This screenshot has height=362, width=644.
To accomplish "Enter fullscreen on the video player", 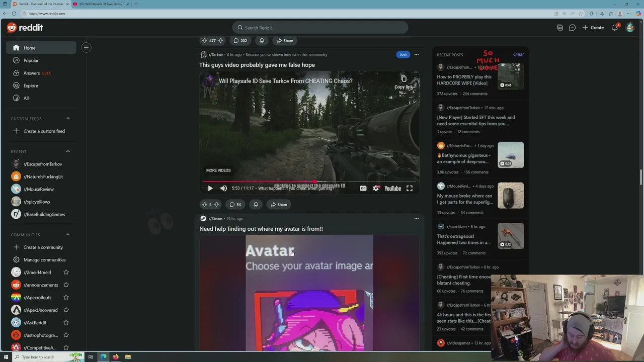I will point(410,189).
